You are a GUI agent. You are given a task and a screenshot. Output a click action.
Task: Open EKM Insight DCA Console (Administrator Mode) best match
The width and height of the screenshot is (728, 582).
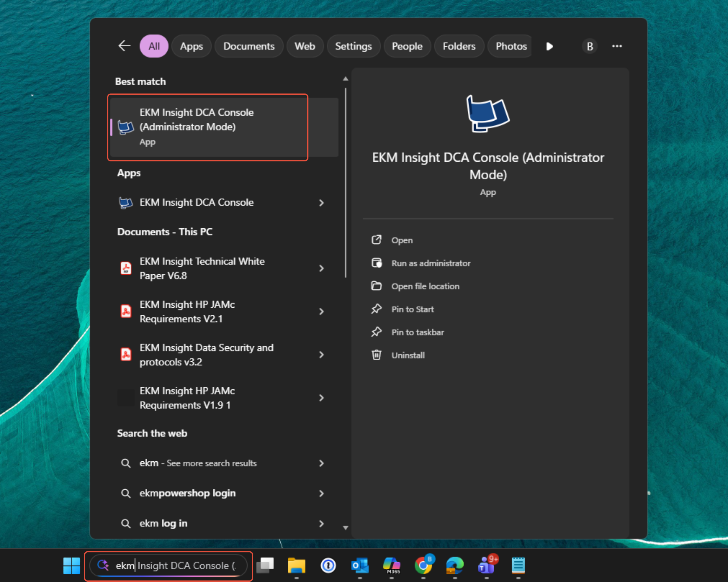(224, 127)
